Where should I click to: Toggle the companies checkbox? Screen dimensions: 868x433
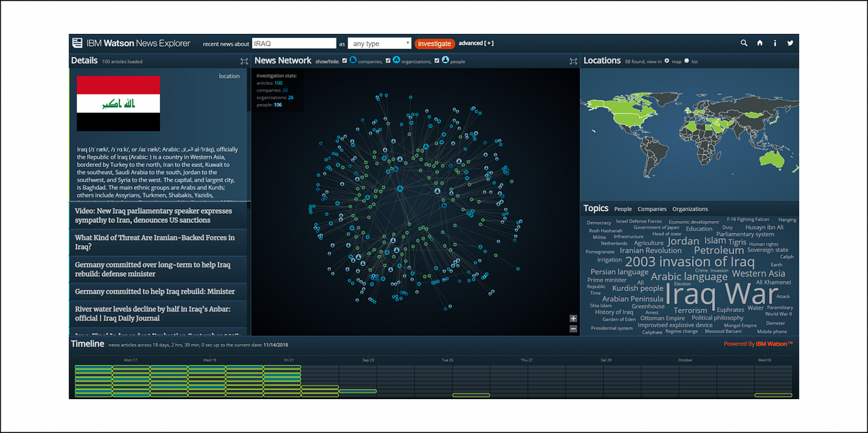pyautogui.click(x=345, y=61)
